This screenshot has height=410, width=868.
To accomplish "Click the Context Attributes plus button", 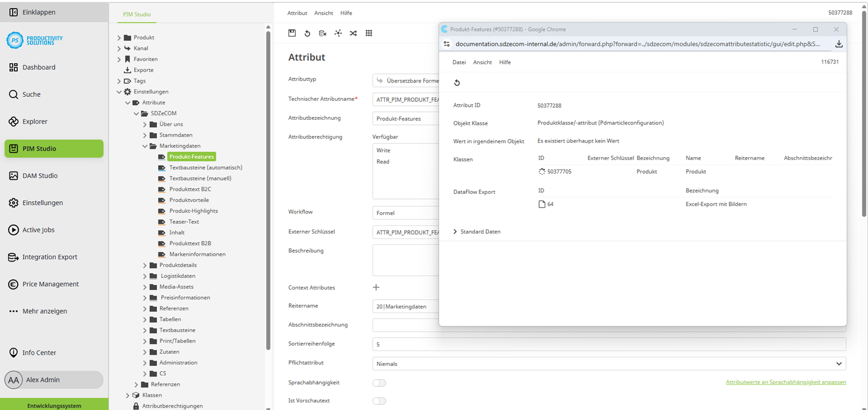I will pyautogui.click(x=377, y=287).
